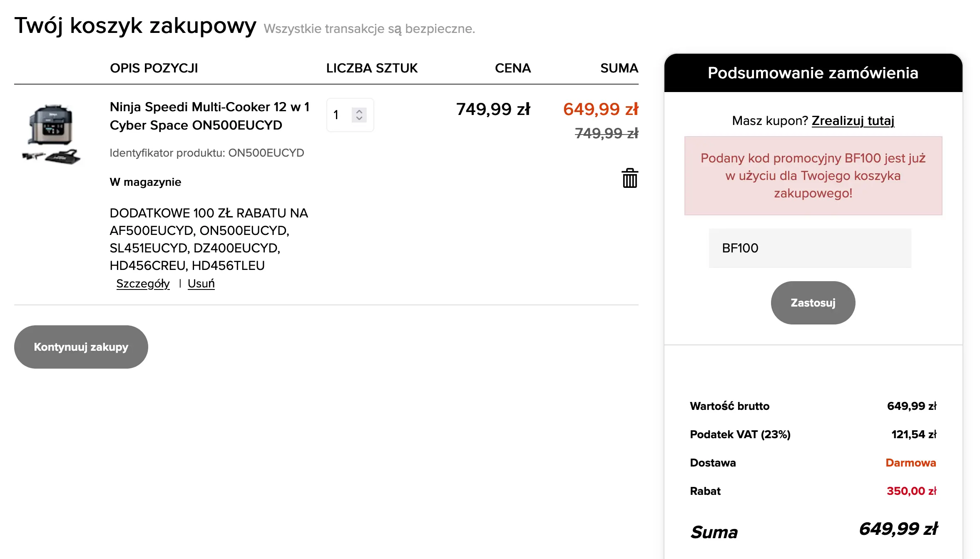Focus the BF100 promo code field

pyautogui.click(x=810, y=248)
